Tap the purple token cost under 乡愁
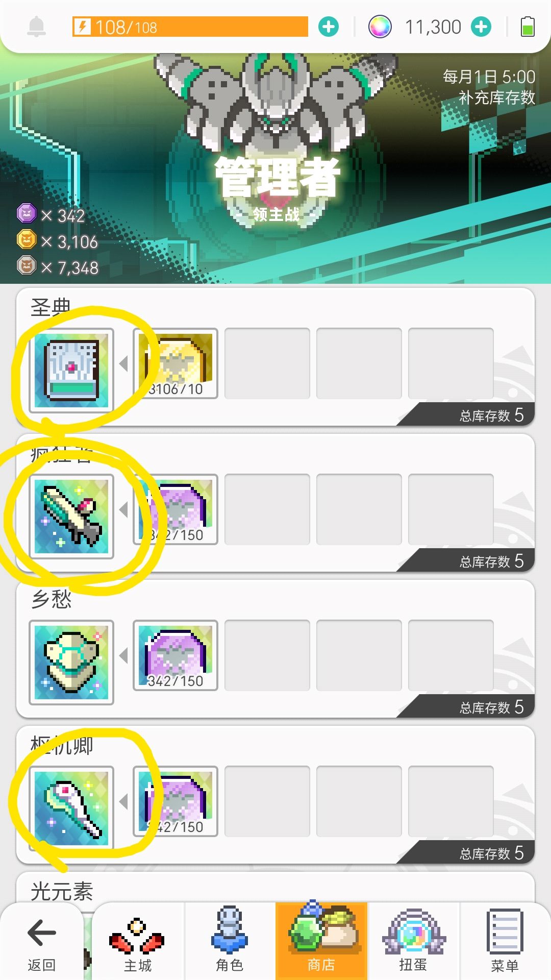Viewport: 551px width, 980px height. coord(176,655)
